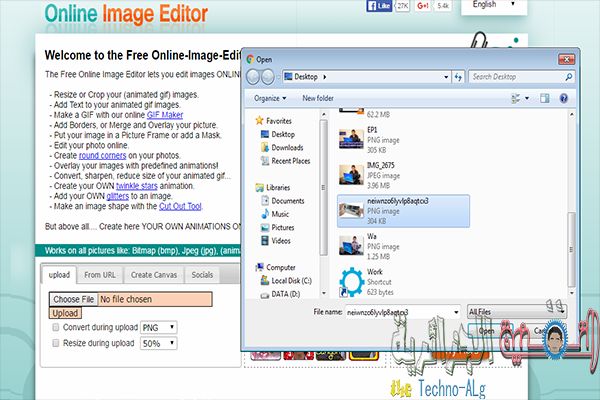Select the Work shortcut gear icon
Image resolution: width=600 pixels, height=400 pixels.
[351, 282]
